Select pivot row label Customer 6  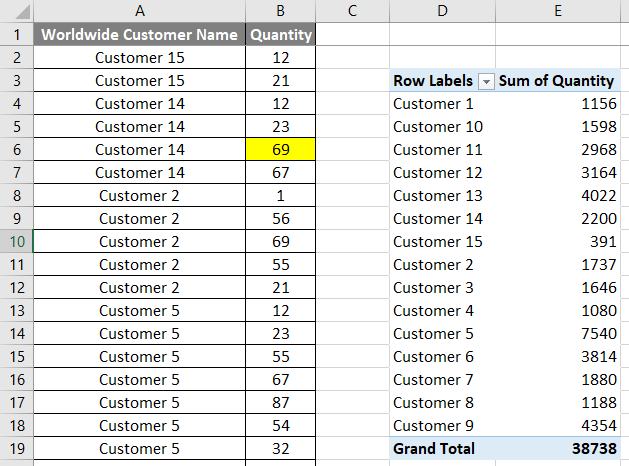coord(442,357)
